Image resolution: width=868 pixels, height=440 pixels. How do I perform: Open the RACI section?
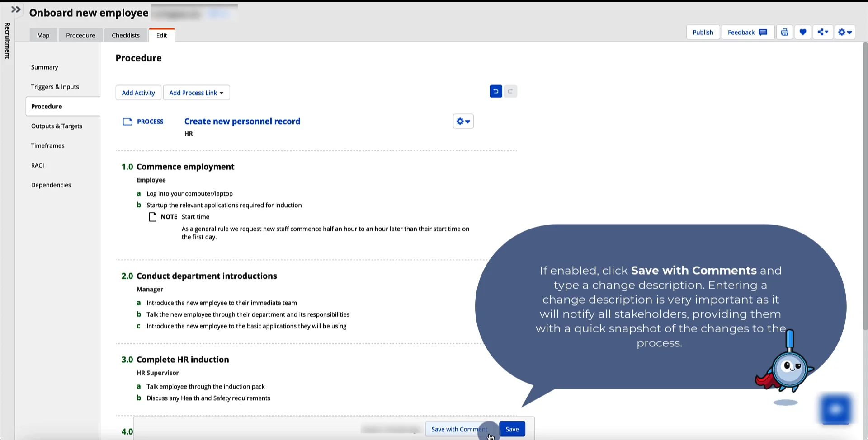(38, 165)
